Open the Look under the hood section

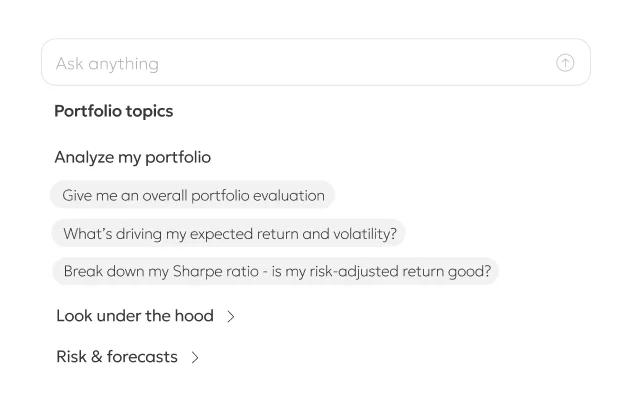(x=135, y=316)
